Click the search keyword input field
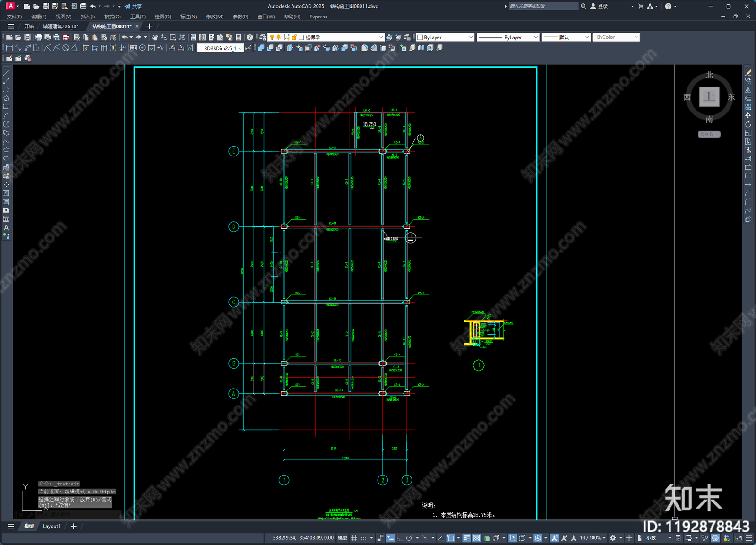 (x=543, y=6)
